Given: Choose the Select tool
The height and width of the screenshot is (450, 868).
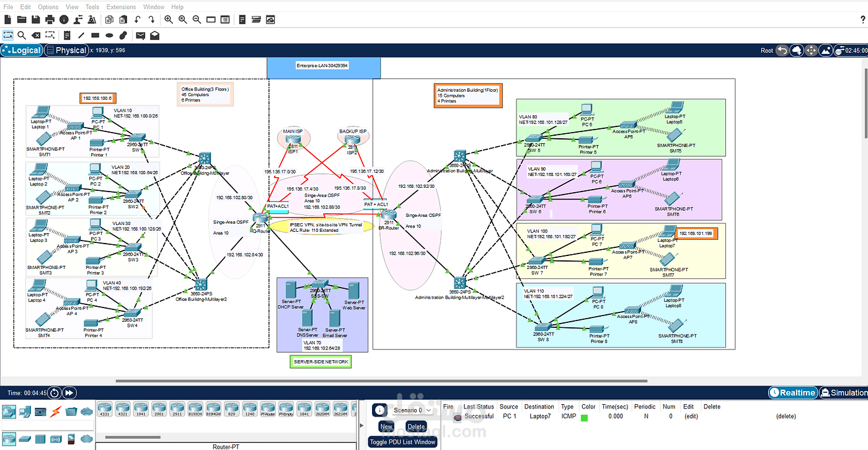Looking at the screenshot, I should [8, 35].
